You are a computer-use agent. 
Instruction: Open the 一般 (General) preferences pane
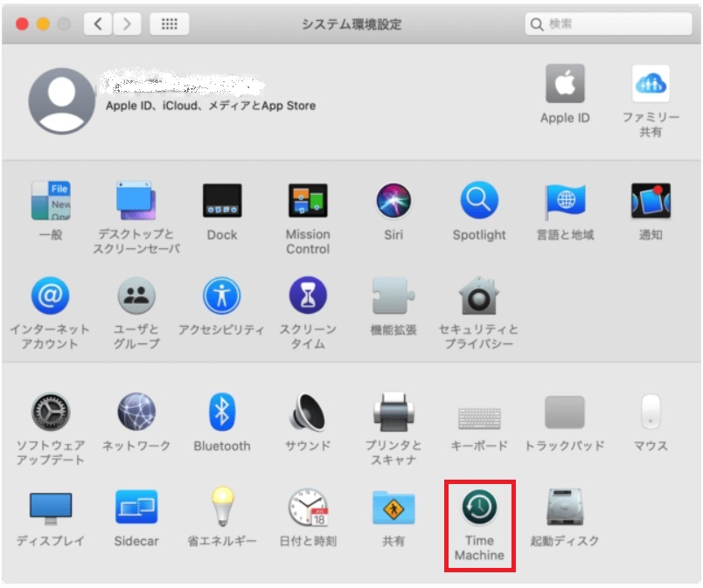(51, 201)
